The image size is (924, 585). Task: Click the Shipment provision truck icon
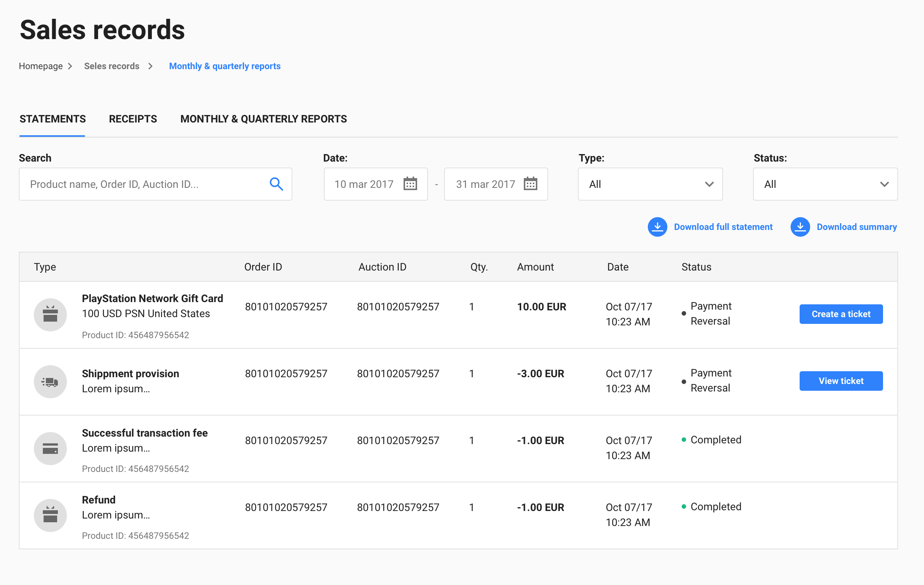click(x=50, y=381)
